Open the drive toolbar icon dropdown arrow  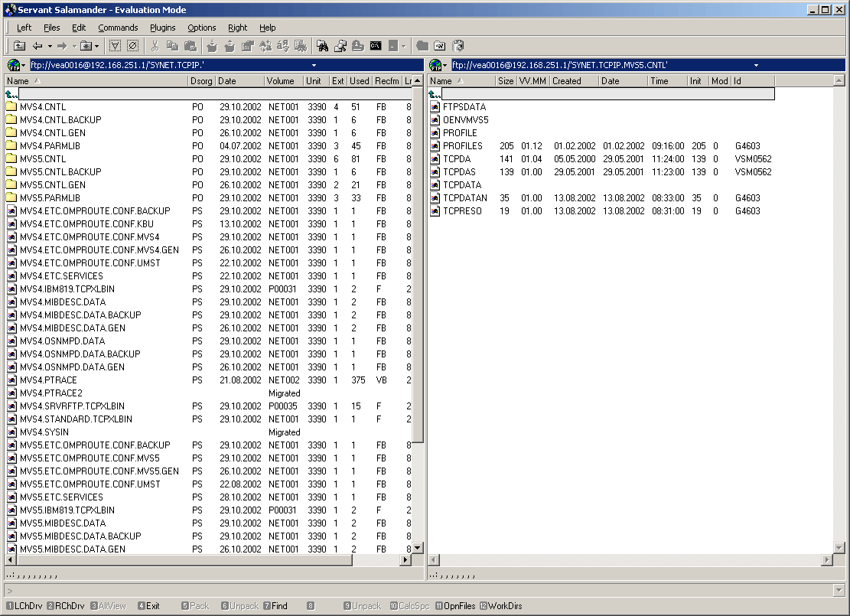pyautogui.click(x=403, y=46)
